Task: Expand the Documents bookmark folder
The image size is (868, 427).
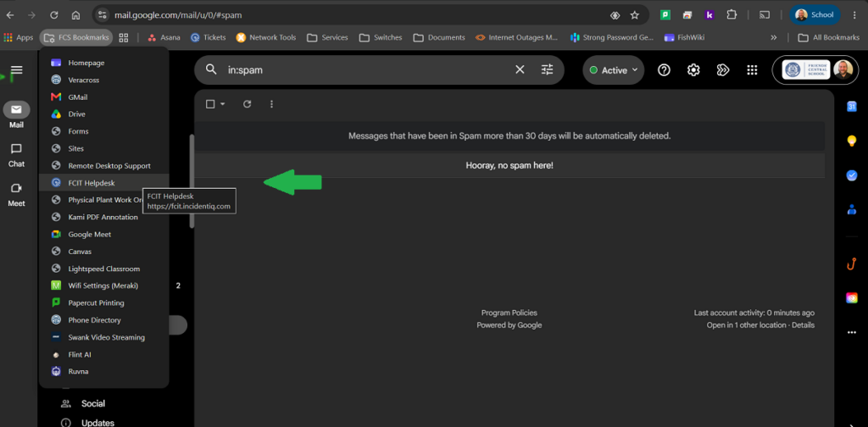Action: [439, 37]
